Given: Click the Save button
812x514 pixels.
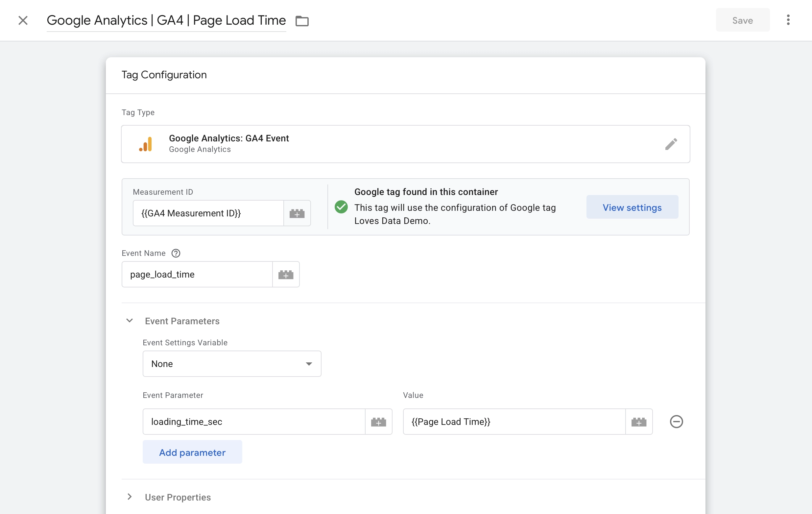Looking at the screenshot, I should [x=743, y=20].
